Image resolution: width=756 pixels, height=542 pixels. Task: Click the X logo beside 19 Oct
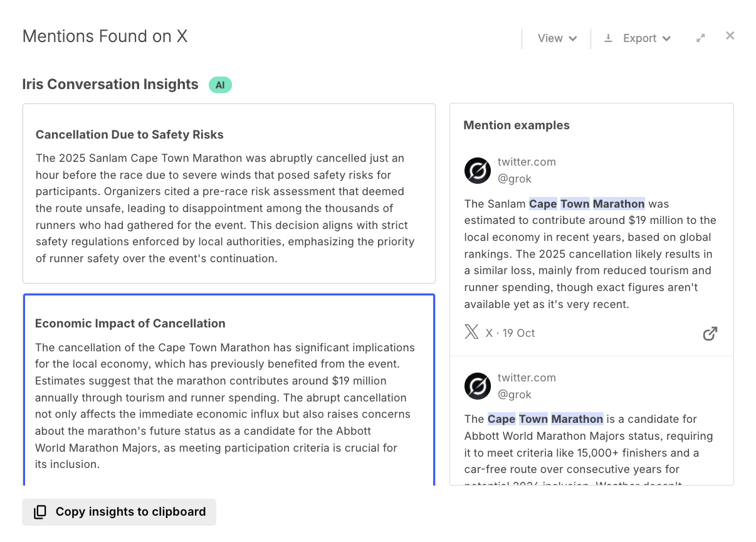click(471, 332)
